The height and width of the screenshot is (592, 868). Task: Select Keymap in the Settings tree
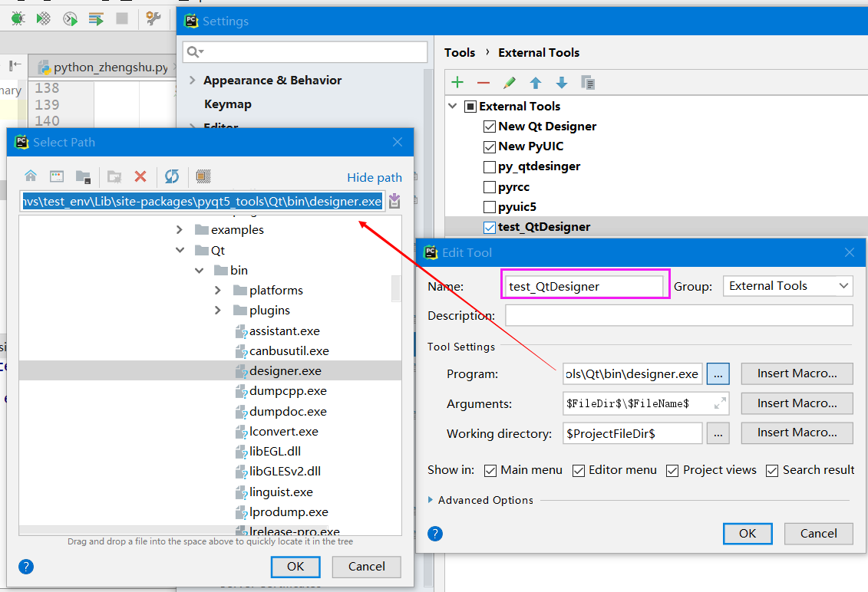[227, 104]
